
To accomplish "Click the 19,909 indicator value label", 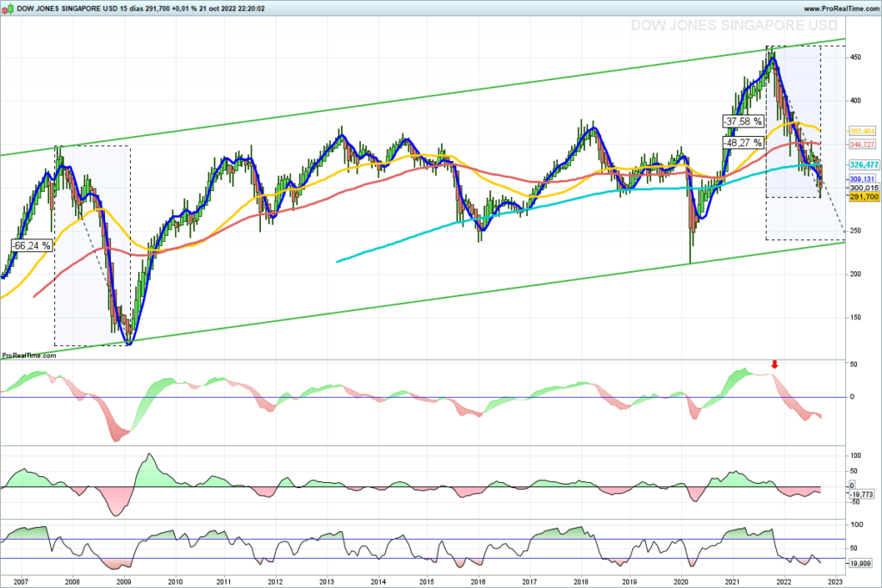I will point(860,563).
